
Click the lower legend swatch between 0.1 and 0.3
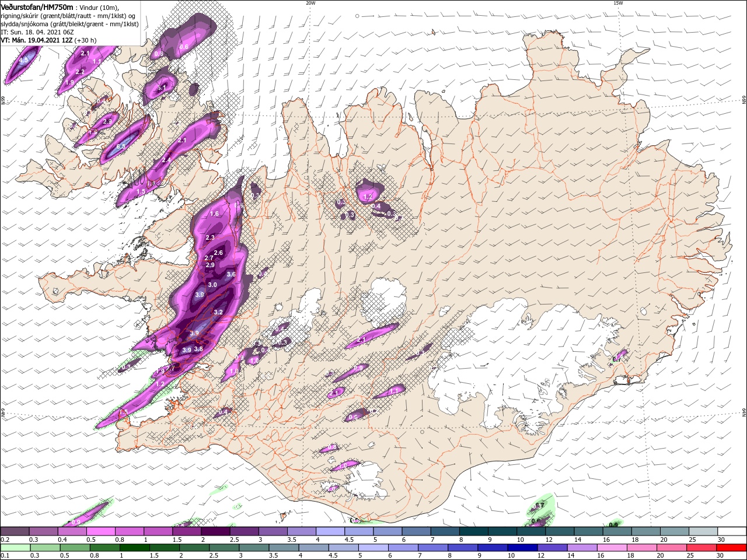(15, 548)
